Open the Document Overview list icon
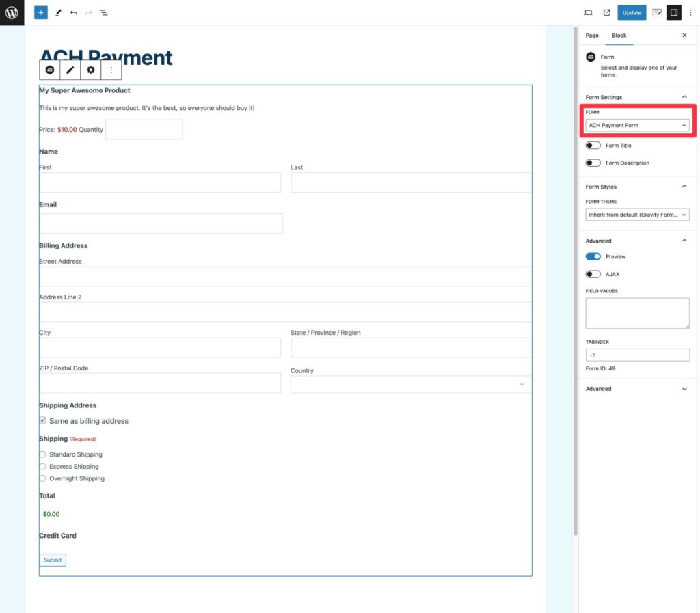Image resolution: width=700 pixels, height=613 pixels. [104, 12]
